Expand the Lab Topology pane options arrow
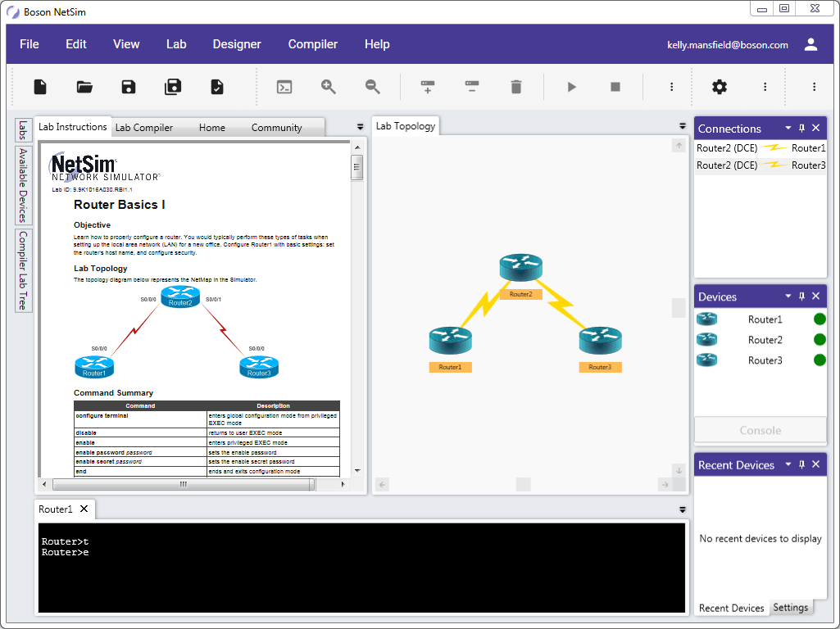840x629 pixels. (683, 126)
